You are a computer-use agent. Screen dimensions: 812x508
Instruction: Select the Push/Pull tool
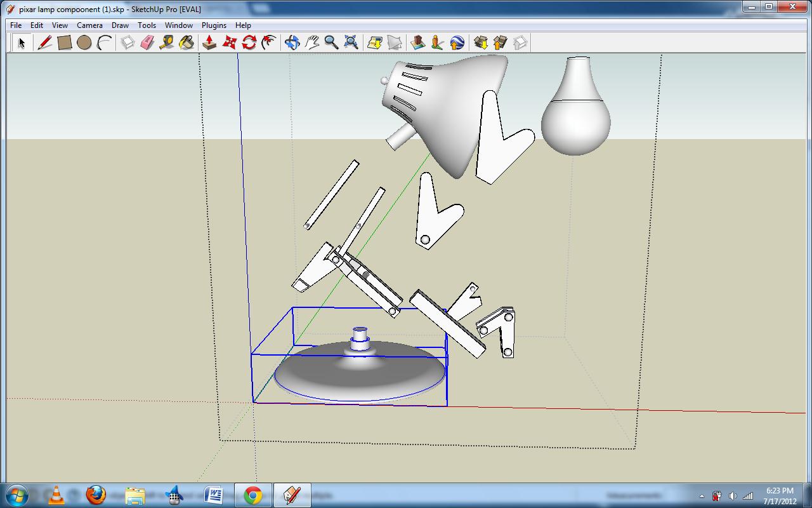(209, 43)
